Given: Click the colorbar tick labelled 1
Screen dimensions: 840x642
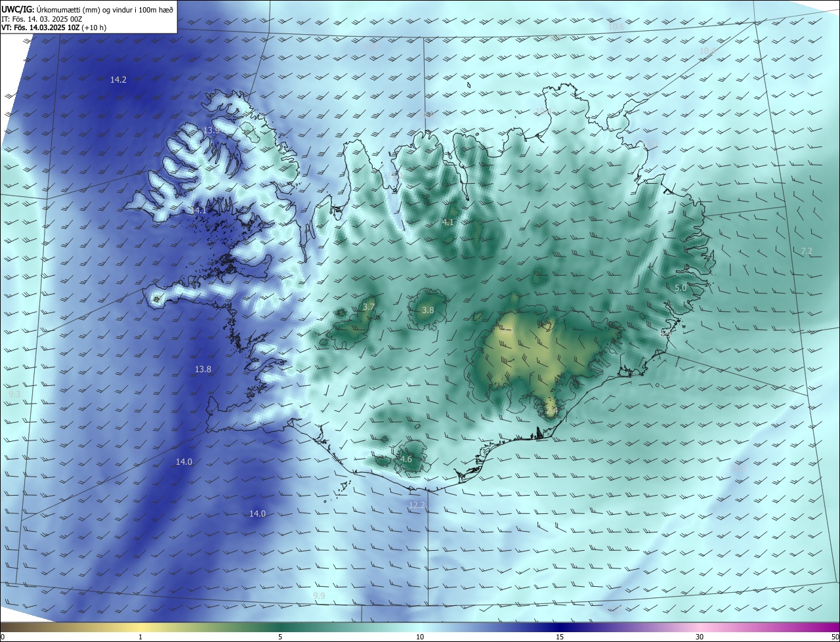Looking at the screenshot, I should (x=140, y=637).
